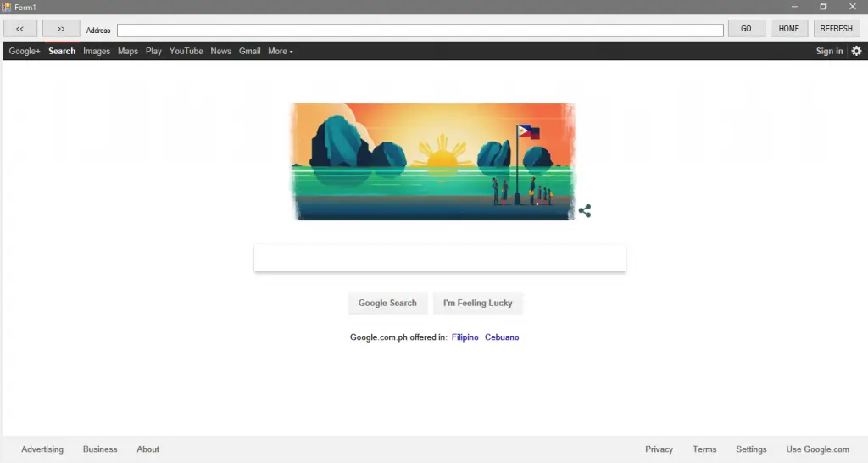
Task: Click the Address bar text field
Action: (420, 30)
